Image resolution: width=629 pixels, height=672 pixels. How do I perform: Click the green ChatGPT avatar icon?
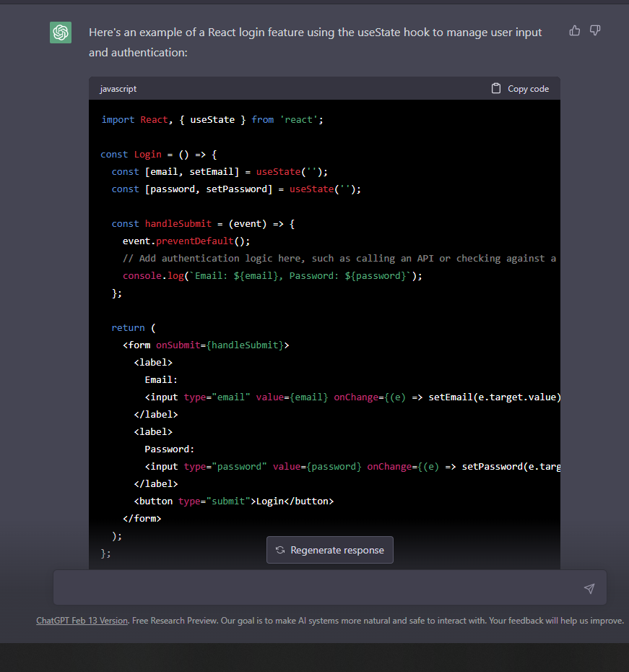pos(61,32)
